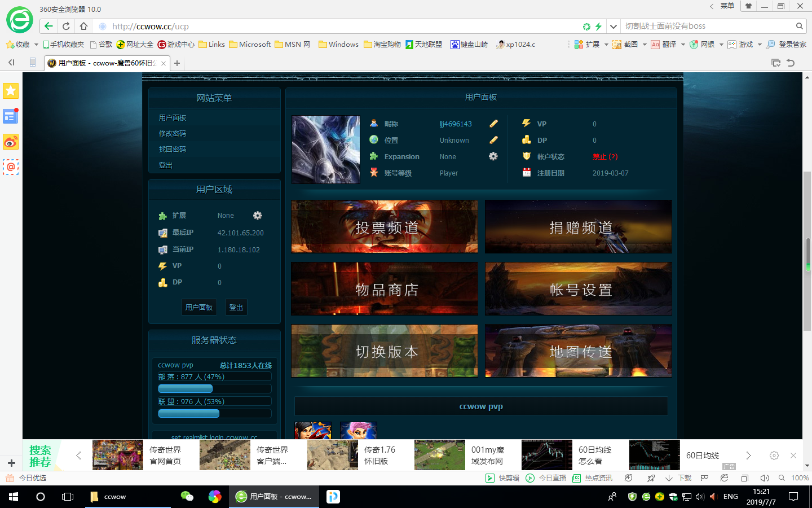
Task: Click pencil icon to edit nickname
Action: coord(493,124)
